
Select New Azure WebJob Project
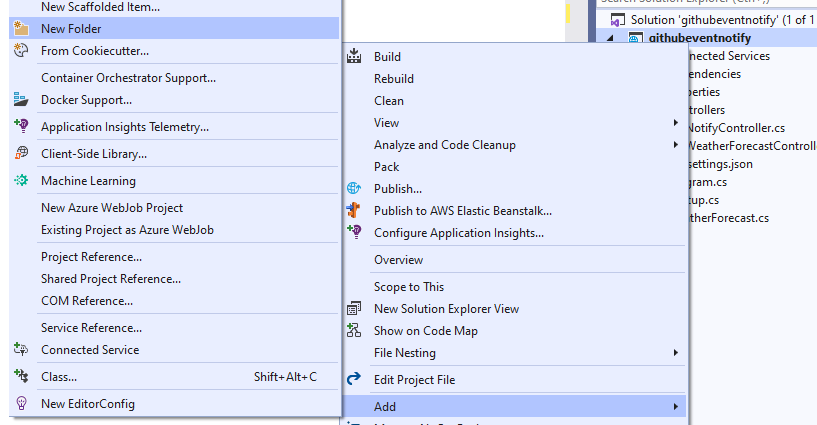pyautogui.click(x=174, y=208)
